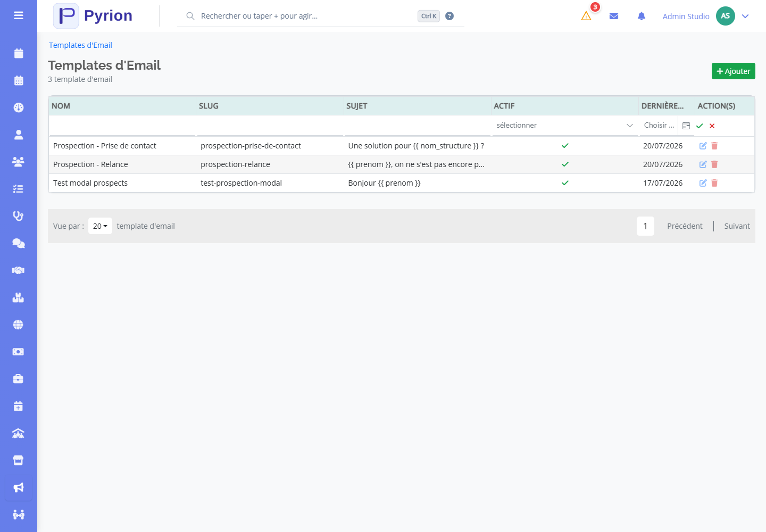Open the envelope messages icon in the header

[614, 16]
